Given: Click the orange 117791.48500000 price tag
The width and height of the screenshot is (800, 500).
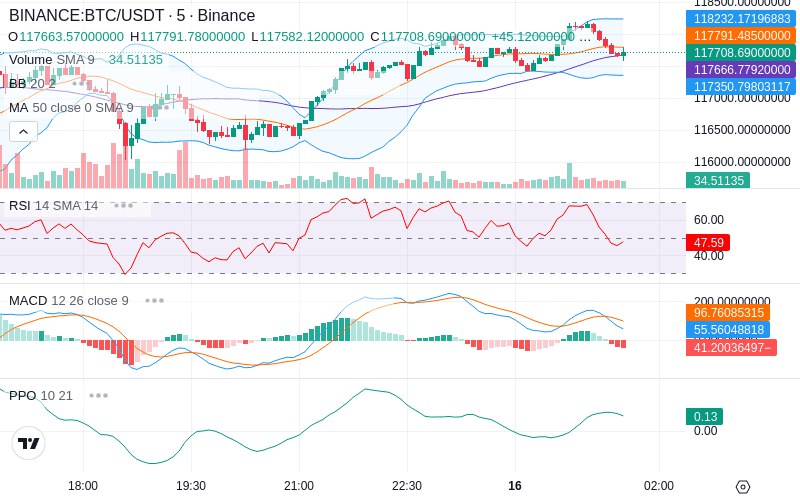Looking at the screenshot, I should 741,36.
